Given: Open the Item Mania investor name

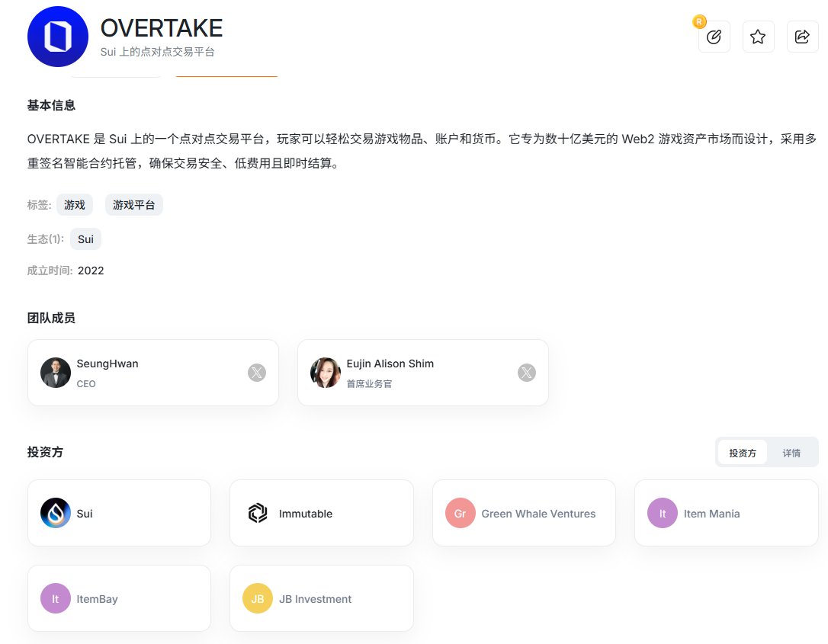Looking at the screenshot, I should [712, 514].
